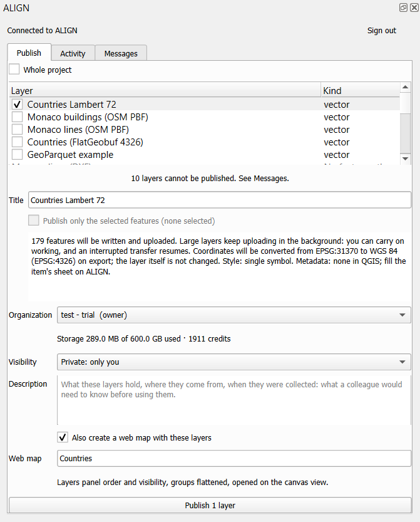Enable the Whole project checkbox
This screenshot has height=522, width=420.
click(14, 69)
